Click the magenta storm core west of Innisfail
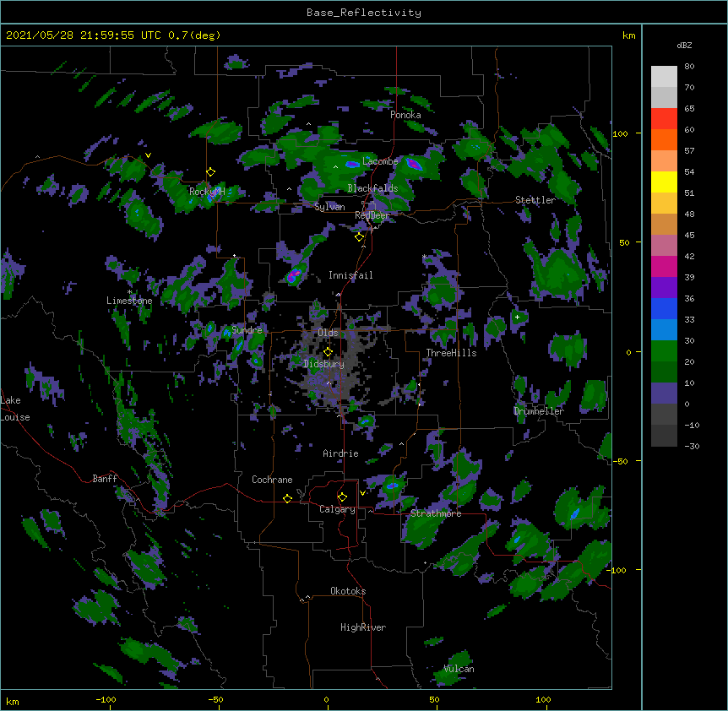 tap(294, 274)
